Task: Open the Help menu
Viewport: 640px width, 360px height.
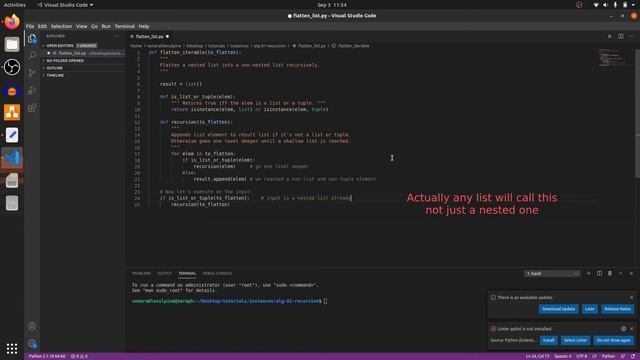Action: 144,26
